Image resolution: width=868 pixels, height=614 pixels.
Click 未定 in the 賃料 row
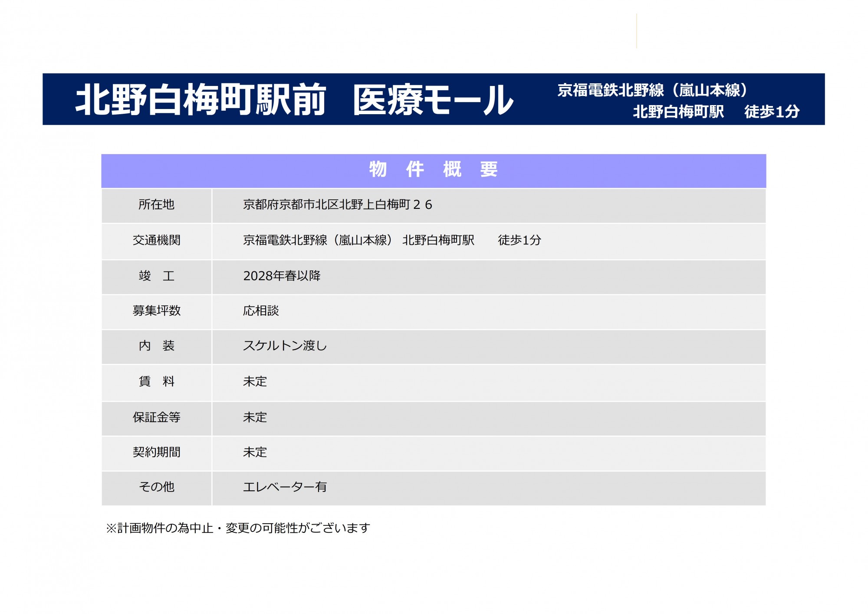coord(255,381)
